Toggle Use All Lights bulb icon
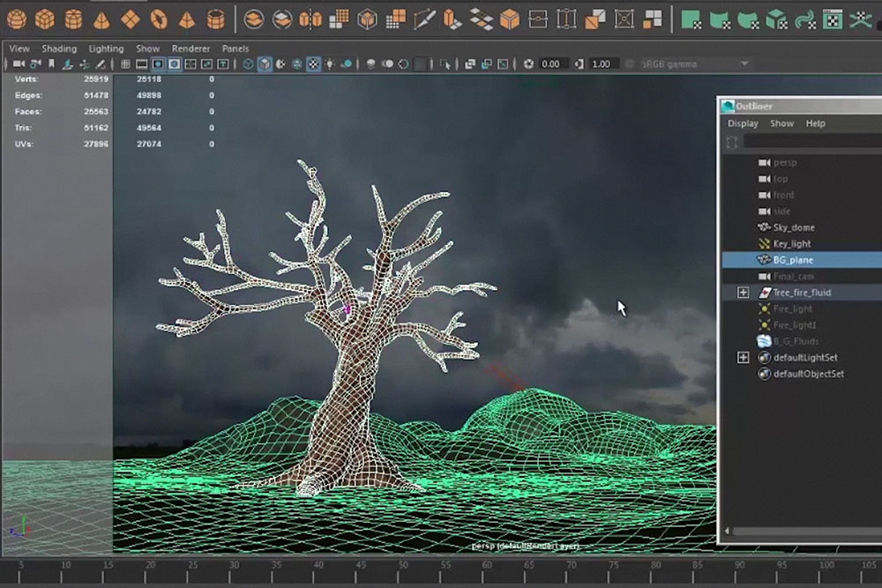 pyautogui.click(x=330, y=64)
